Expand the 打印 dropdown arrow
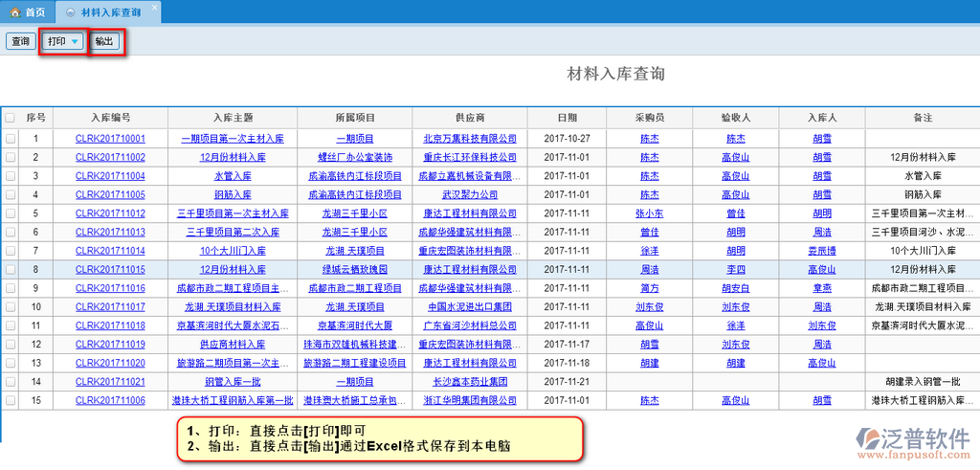980x470 pixels. coord(75,42)
